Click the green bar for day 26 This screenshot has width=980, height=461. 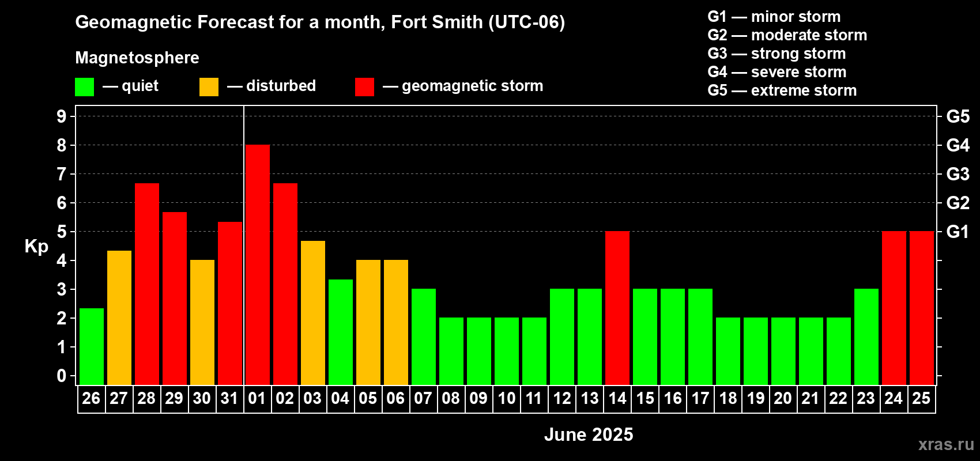92,346
